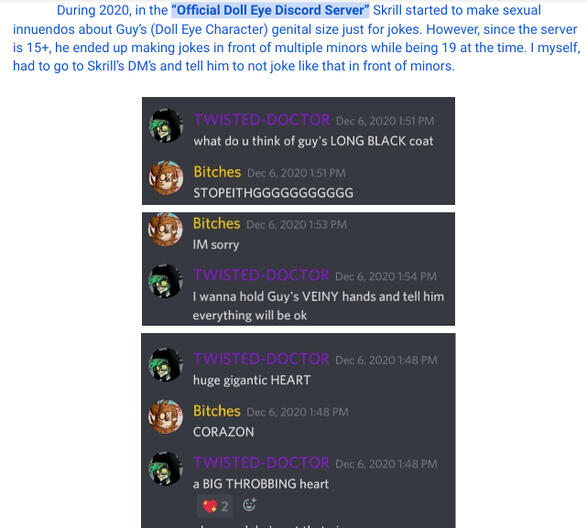This screenshot has width=587, height=528.
Task: Open the Official Doll Eye Discord Server link
Action: 270,10
